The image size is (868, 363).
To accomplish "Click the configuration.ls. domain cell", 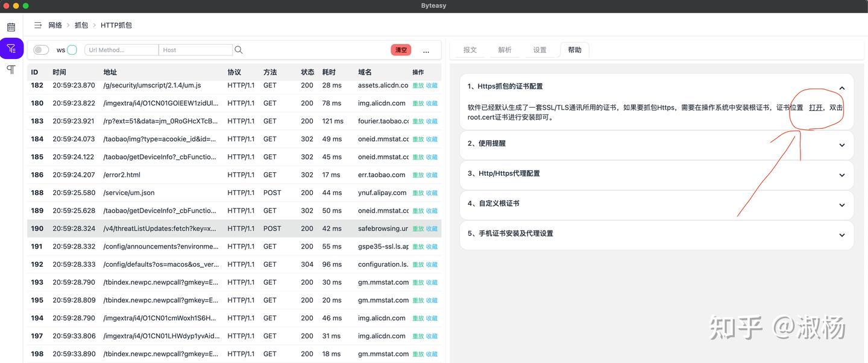I will (383, 264).
